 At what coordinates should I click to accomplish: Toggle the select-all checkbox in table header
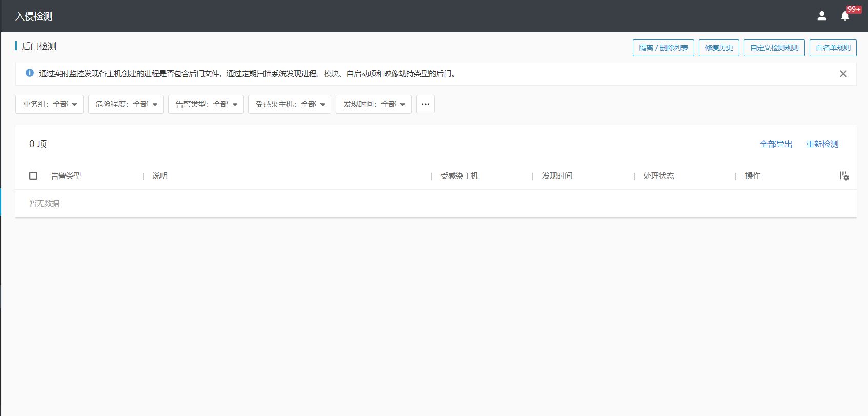tap(33, 176)
